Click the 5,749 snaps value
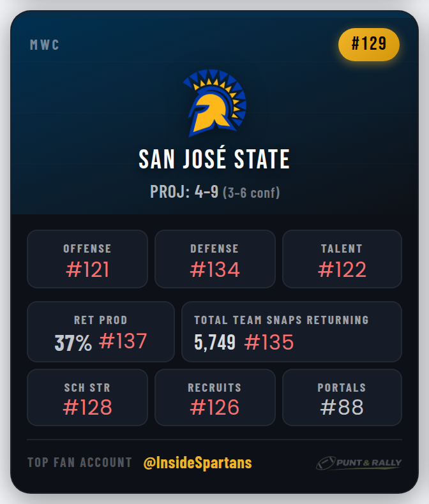This screenshot has width=429, height=504. (214, 343)
